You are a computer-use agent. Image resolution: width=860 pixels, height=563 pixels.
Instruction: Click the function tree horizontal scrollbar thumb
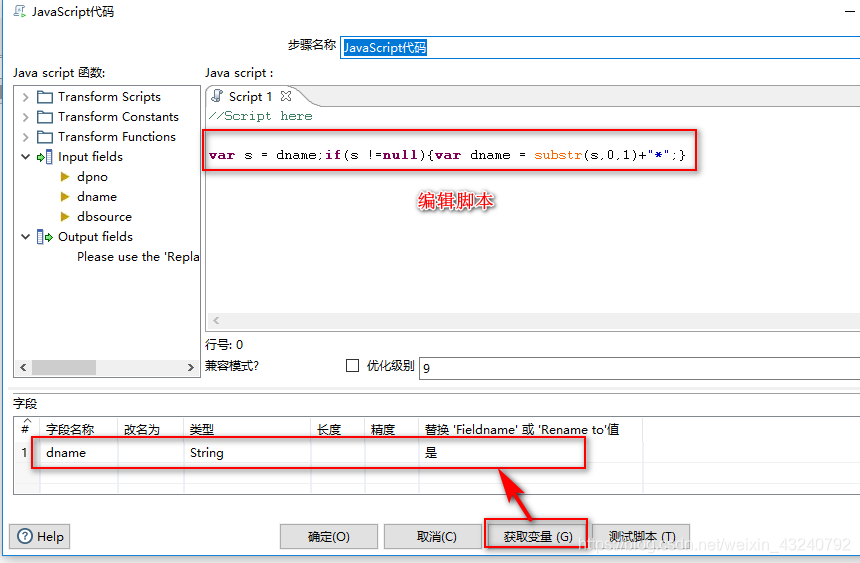click(x=64, y=368)
